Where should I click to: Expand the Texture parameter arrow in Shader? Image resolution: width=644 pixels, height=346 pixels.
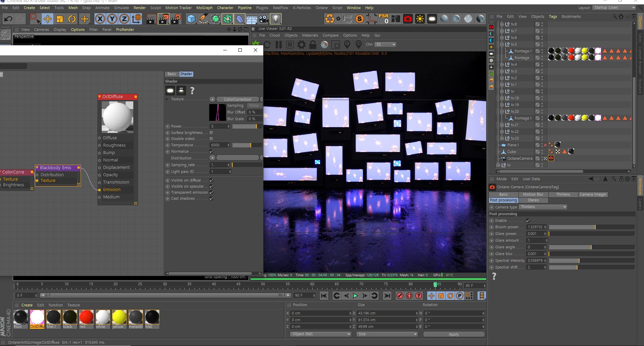167,99
